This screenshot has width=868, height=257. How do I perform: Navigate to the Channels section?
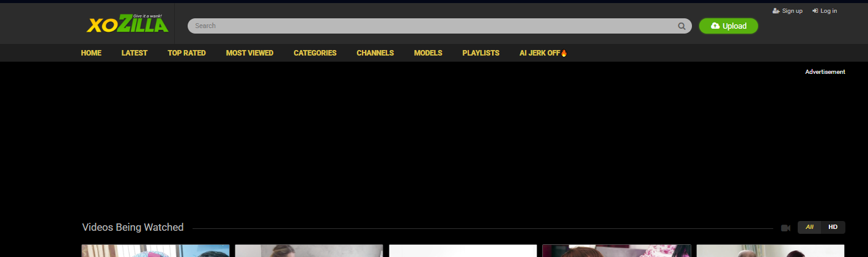375,53
